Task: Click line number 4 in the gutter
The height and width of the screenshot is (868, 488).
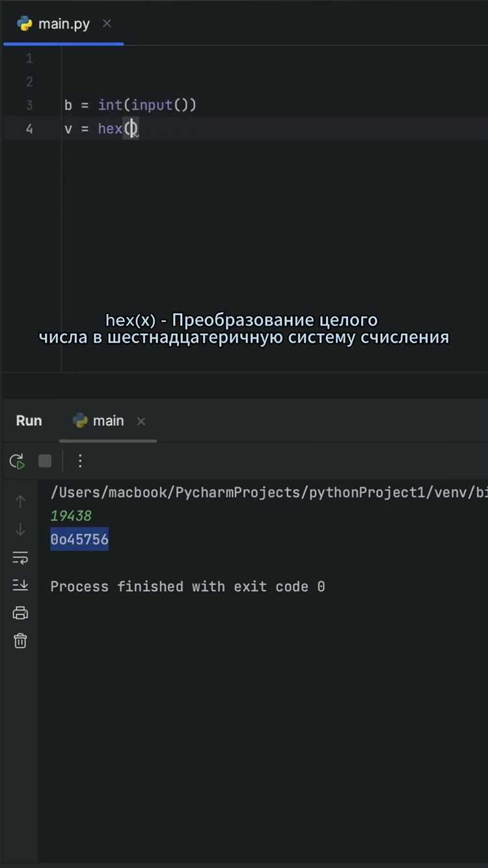Action: [29, 129]
